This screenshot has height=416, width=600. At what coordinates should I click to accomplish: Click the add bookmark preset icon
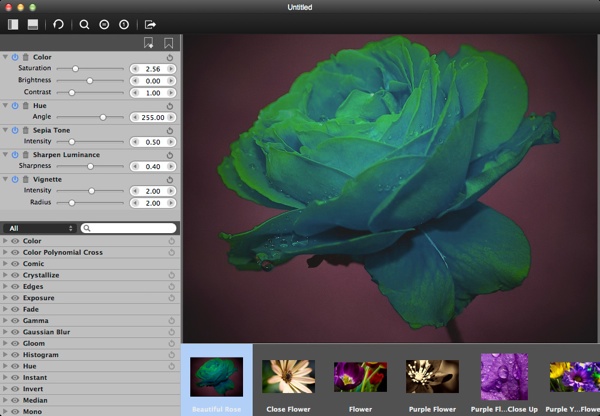pyautogui.click(x=149, y=43)
